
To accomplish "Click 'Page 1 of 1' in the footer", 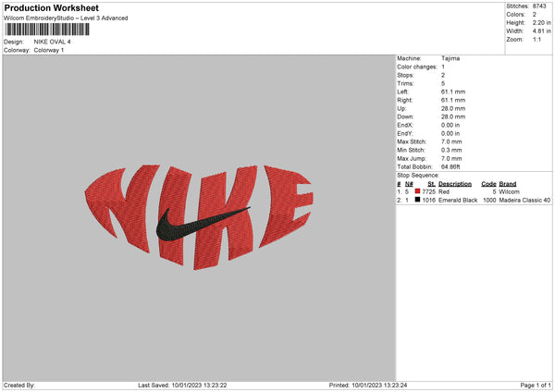I will point(536,386).
